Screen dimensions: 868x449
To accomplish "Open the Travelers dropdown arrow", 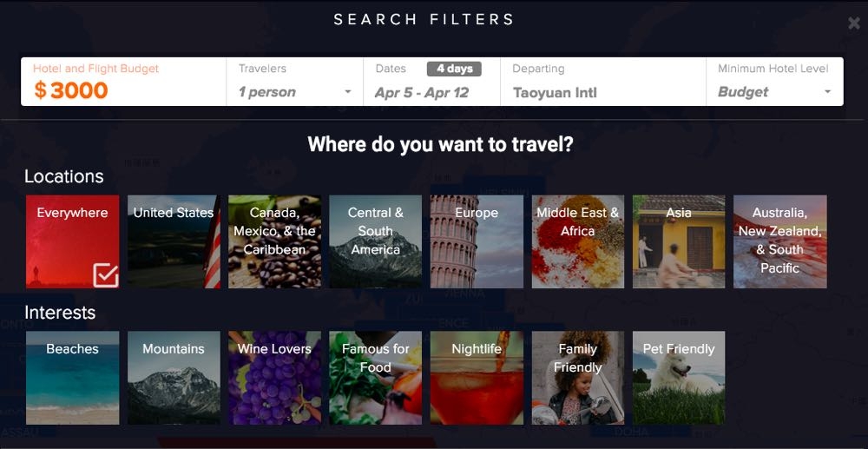I will coord(348,92).
